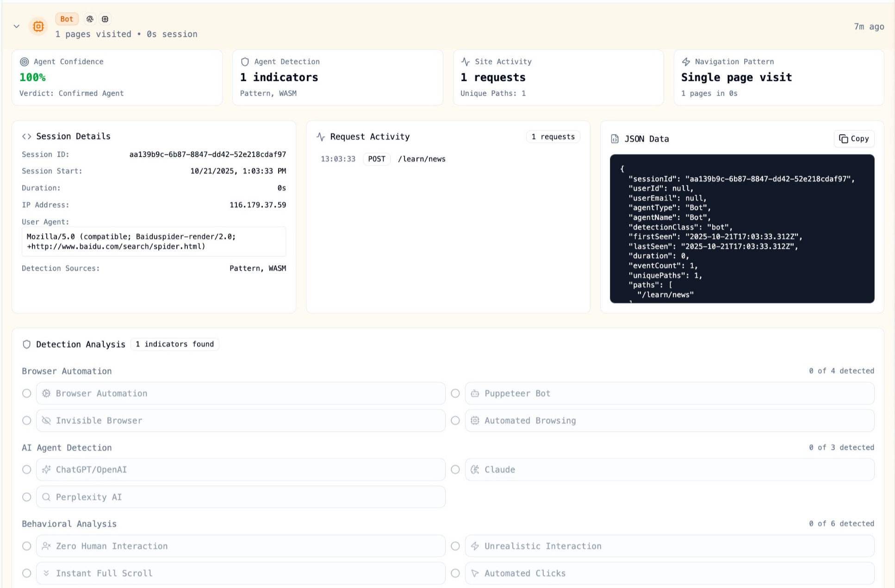This screenshot has width=895, height=588.
Task: Click the chip icon beside Bot badge
Action: (x=105, y=19)
